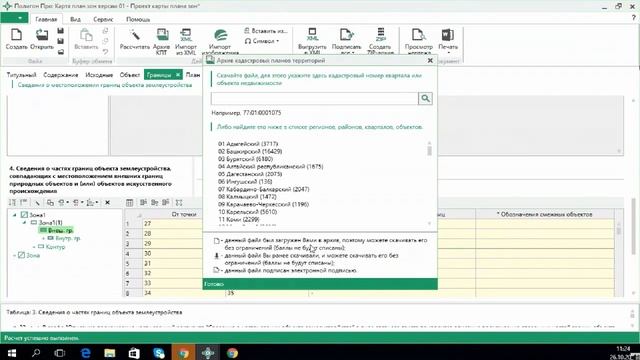Close the Границы tab with its X
Image resolution: width=640 pixels, height=360 pixels.
pos(178,75)
